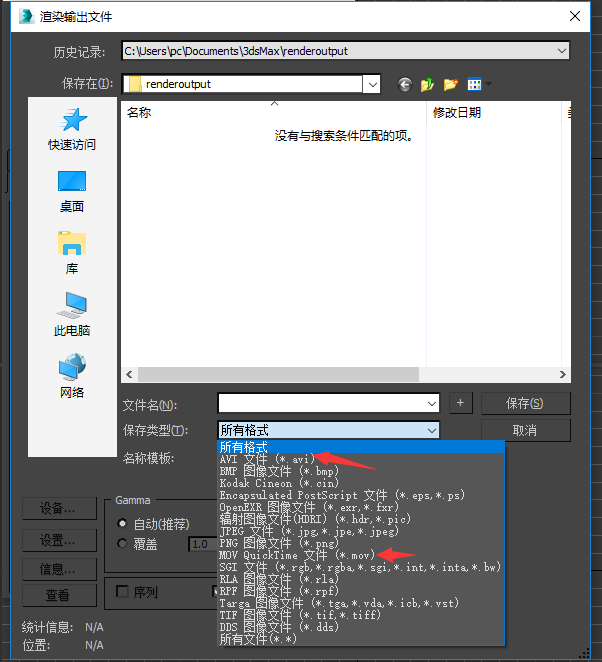Open 此电脑 in the places sidebar
The height and width of the screenshot is (662, 602).
pos(72,314)
